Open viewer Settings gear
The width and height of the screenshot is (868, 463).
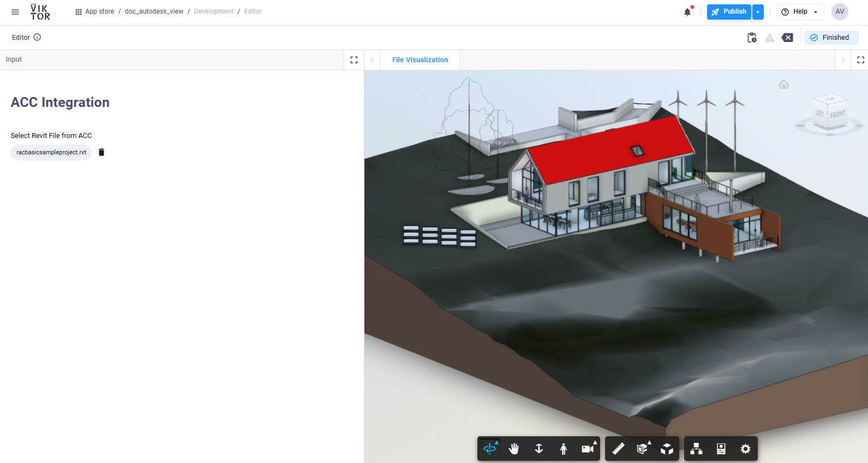click(745, 449)
